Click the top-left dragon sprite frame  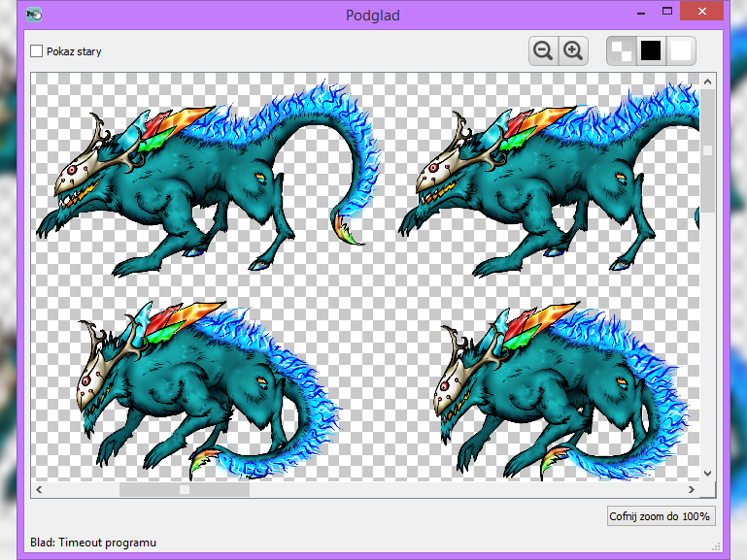[210, 179]
